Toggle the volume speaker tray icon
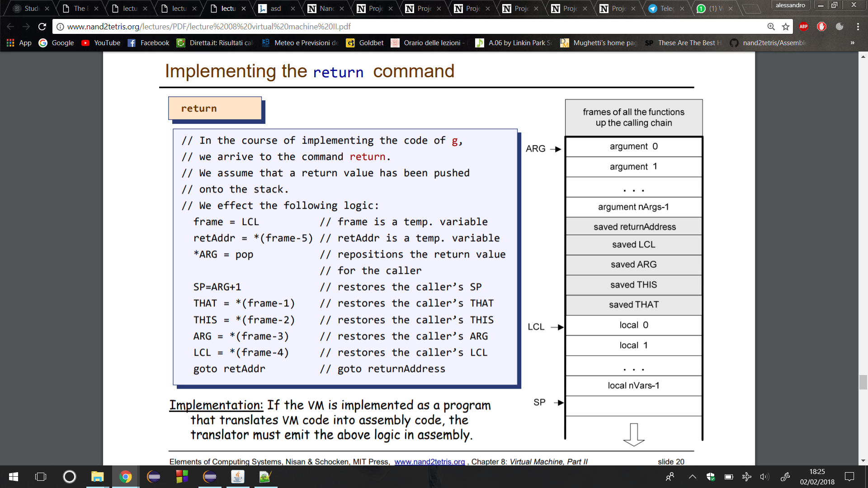868x488 pixels. tap(764, 477)
